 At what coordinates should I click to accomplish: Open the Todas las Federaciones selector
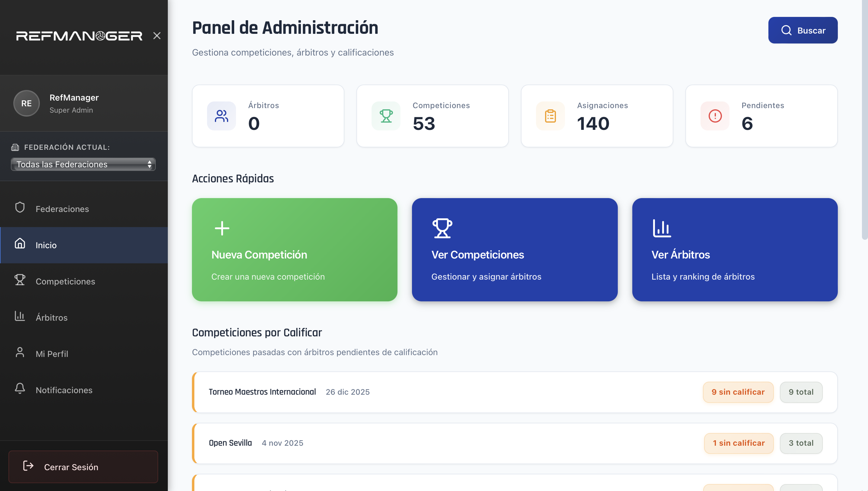[83, 164]
